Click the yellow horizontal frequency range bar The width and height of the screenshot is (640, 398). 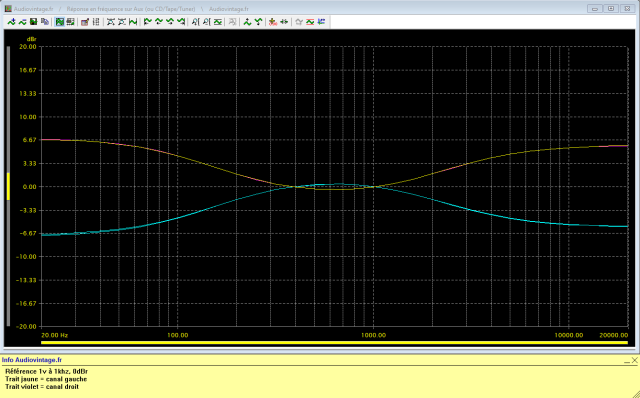[x=334, y=342]
